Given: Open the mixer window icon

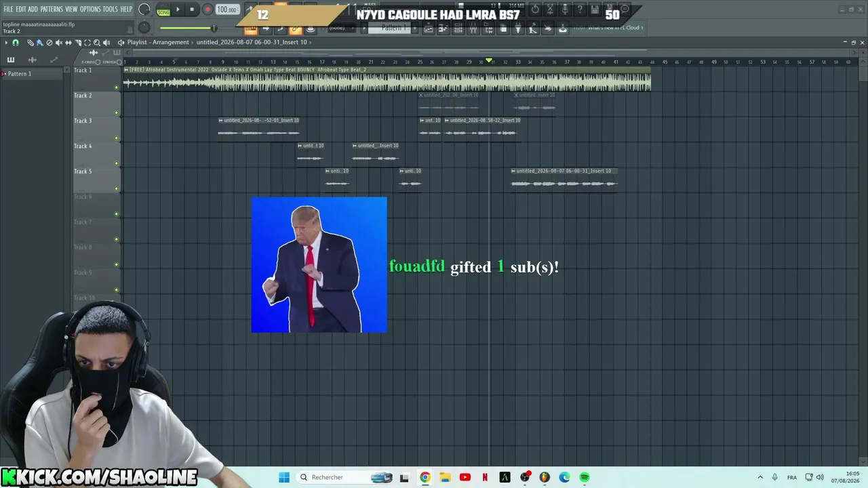Looking at the screenshot, I should coord(473,28).
